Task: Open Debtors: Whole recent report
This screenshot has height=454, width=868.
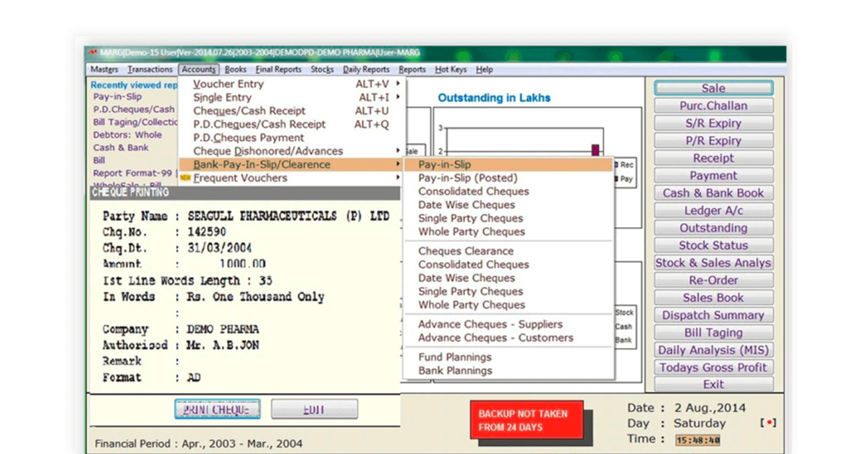Action: coord(127,135)
